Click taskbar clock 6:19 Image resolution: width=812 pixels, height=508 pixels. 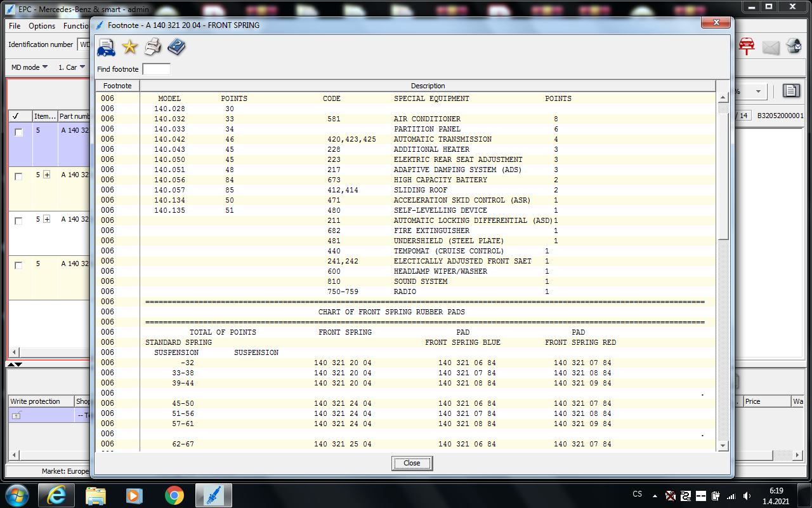pyautogui.click(x=776, y=490)
